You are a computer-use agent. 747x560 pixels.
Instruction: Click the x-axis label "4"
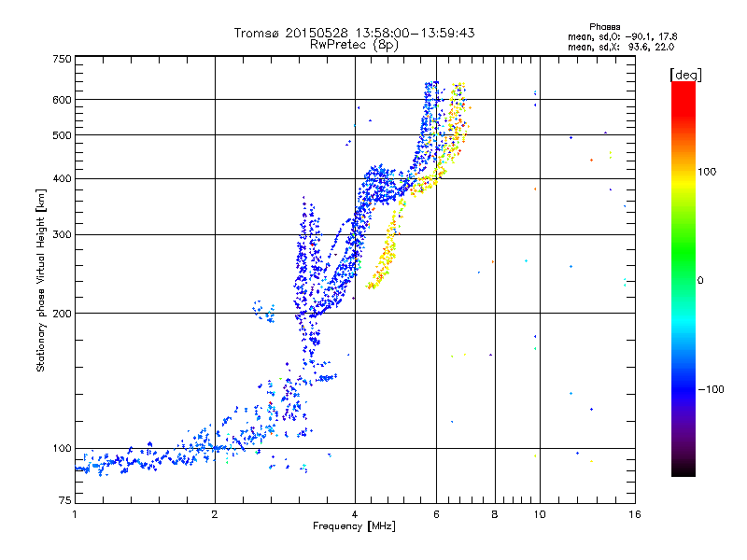(x=355, y=514)
